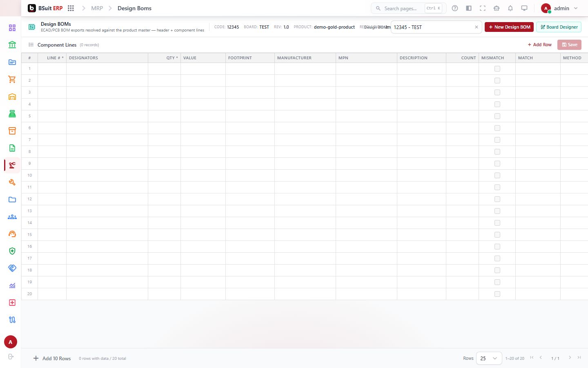Open the robot assistant icon in top bar
The height and width of the screenshot is (368, 588).
click(x=497, y=8)
